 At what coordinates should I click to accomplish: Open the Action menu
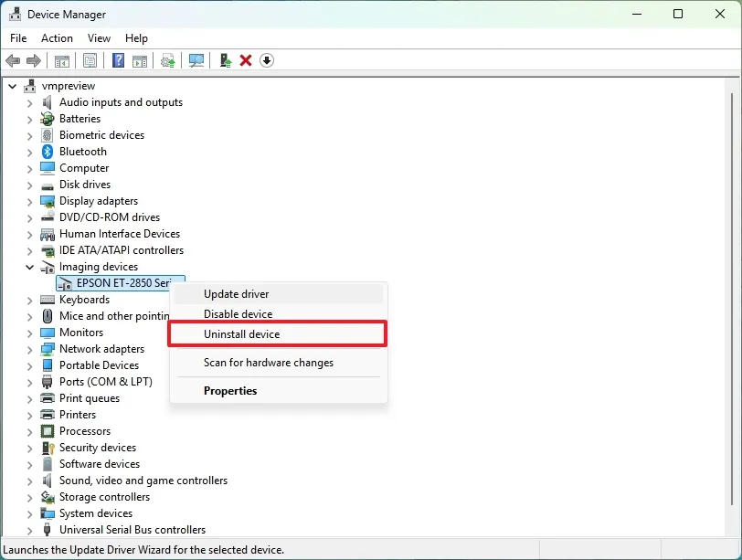point(57,38)
